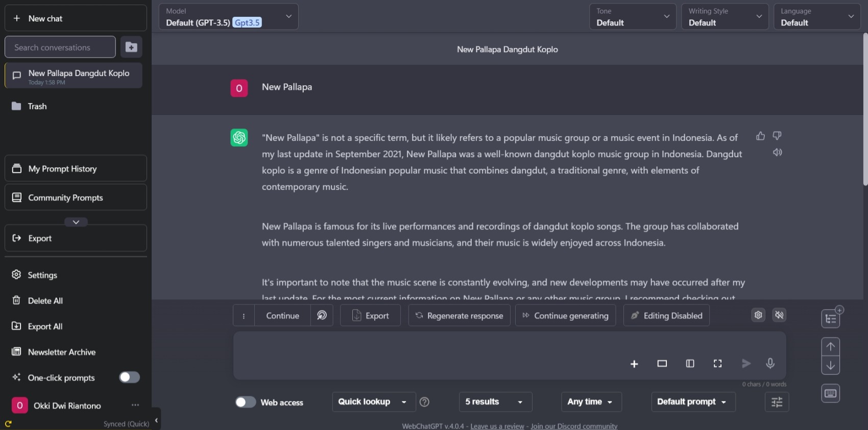Click the New Pallapa Dangdut Koplo chat title
Screen dimensions: 868x430
[x=507, y=49]
